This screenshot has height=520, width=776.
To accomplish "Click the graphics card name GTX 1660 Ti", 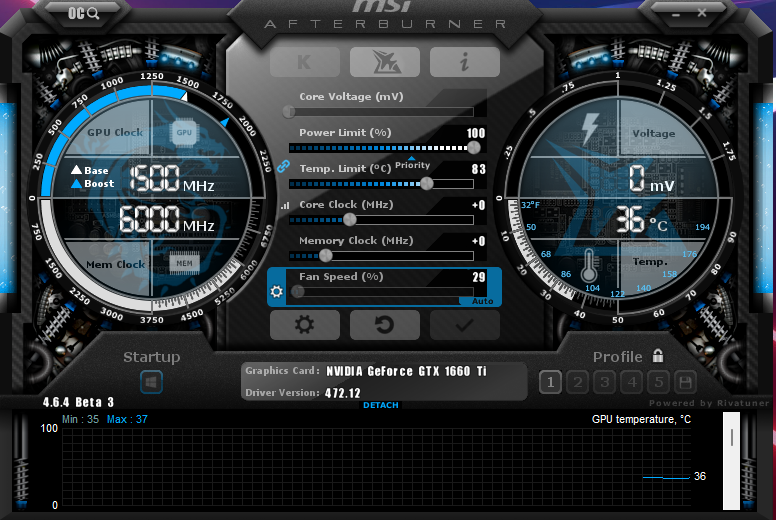I will (x=406, y=371).
